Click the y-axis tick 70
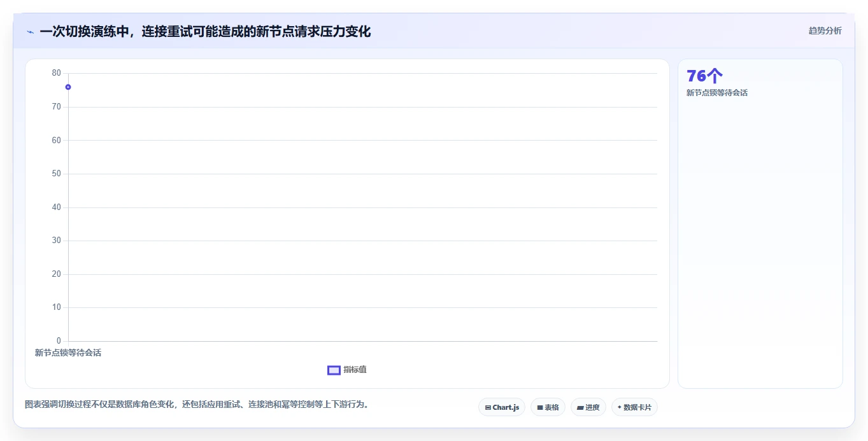The image size is (868, 441). [57, 107]
